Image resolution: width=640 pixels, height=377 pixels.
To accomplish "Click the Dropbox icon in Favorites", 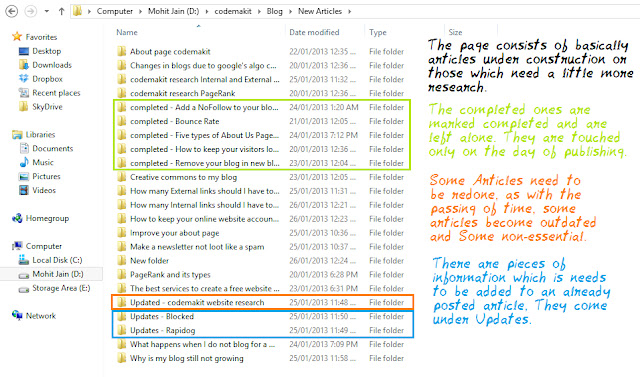I will tap(24, 79).
